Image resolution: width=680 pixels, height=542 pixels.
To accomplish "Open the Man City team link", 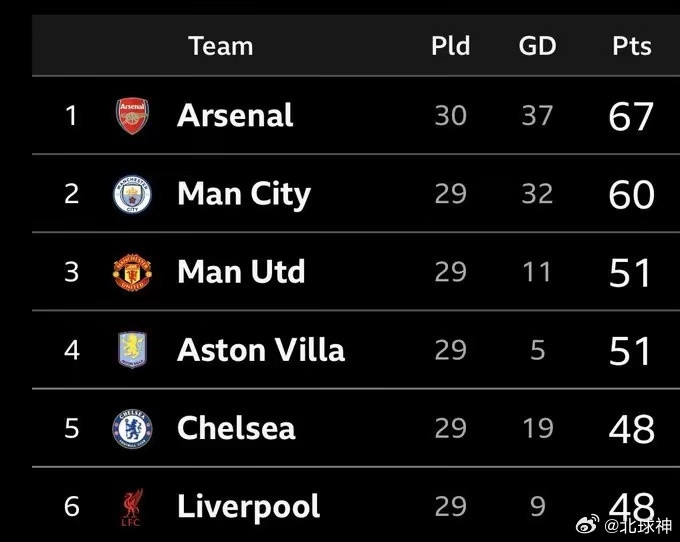I will [x=244, y=194].
